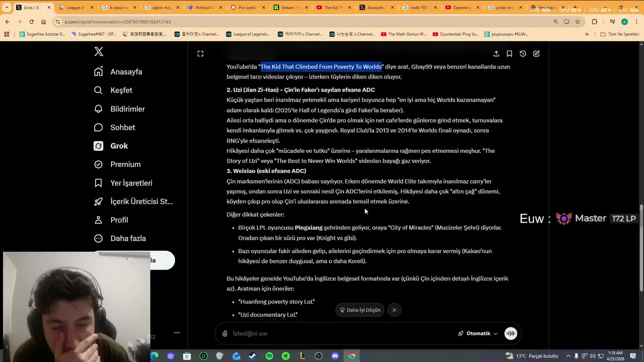Close the Grok / X tab

(49, 8)
